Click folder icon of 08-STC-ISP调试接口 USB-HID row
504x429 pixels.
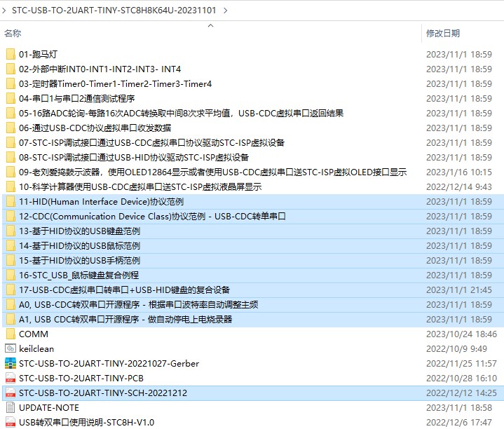(11, 158)
